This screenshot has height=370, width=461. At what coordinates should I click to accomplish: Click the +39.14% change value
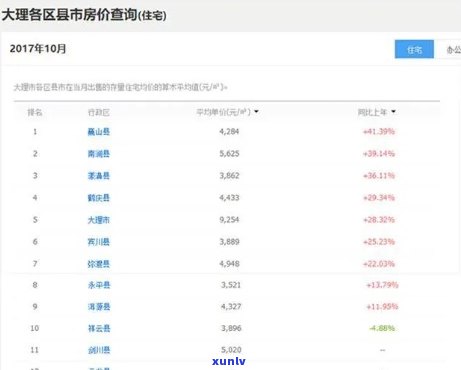(379, 154)
